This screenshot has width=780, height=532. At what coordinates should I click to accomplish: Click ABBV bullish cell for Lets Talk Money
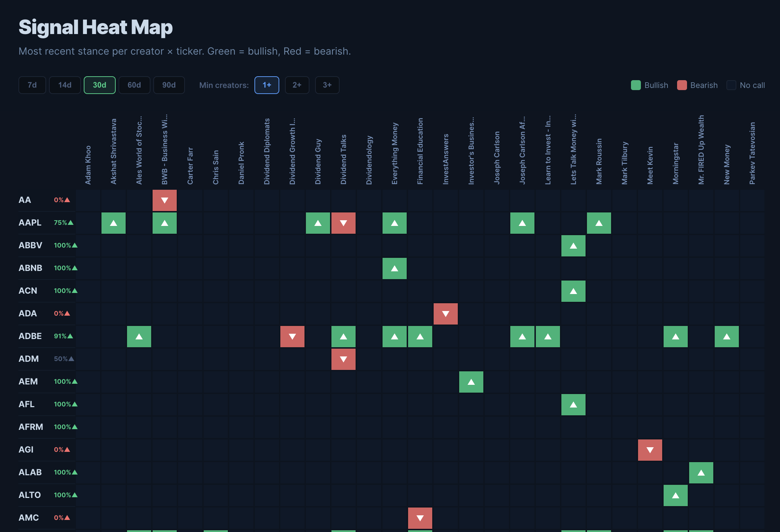573,246
